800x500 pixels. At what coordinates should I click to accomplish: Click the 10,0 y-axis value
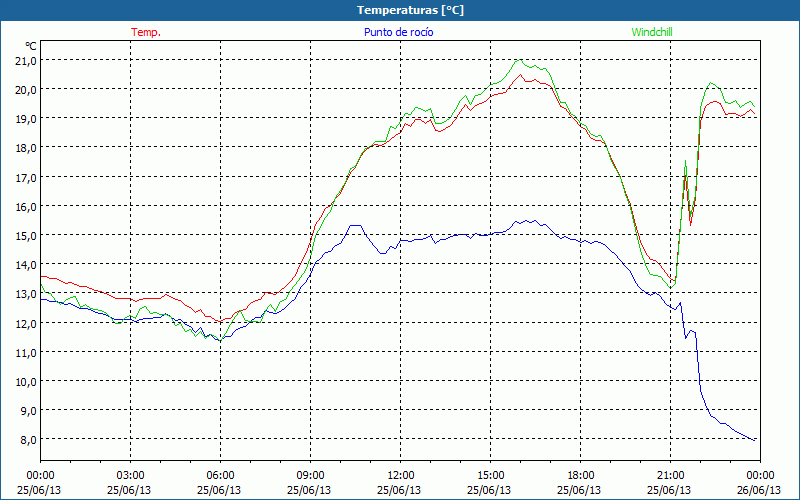click(x=26, y=382)
